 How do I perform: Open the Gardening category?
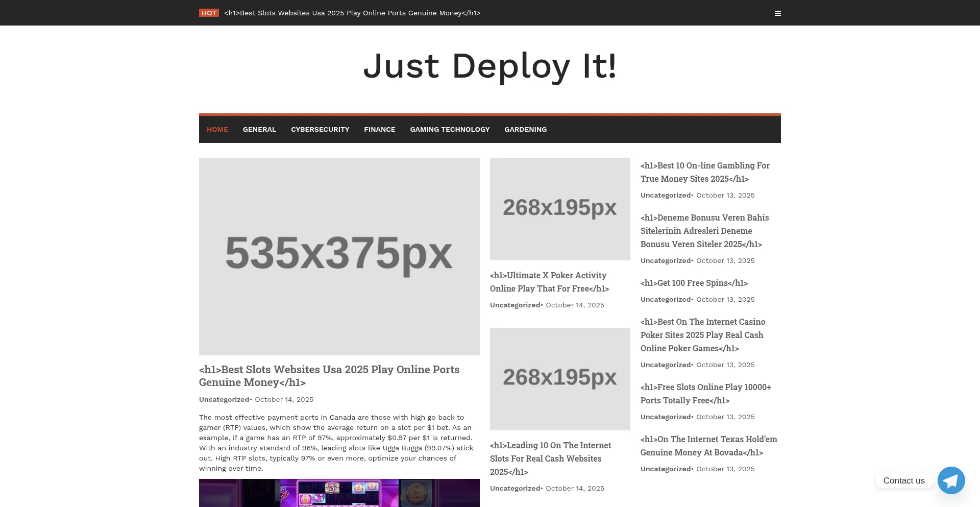[x=525, y=130]
